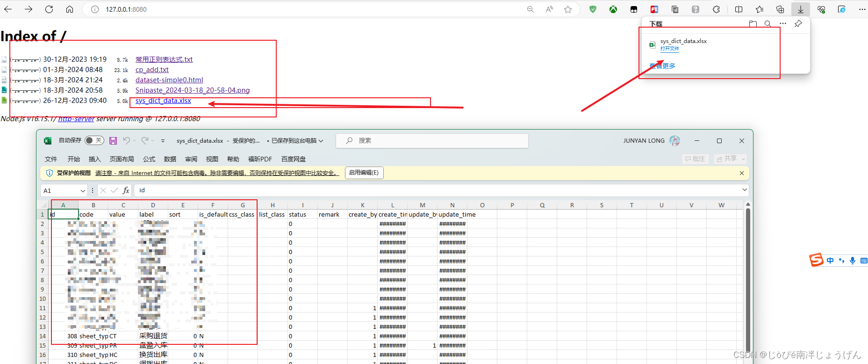The height and width of the screenshot is (364, 868).
Task: Reload the page with refresh icon
Action: (49, 9)
